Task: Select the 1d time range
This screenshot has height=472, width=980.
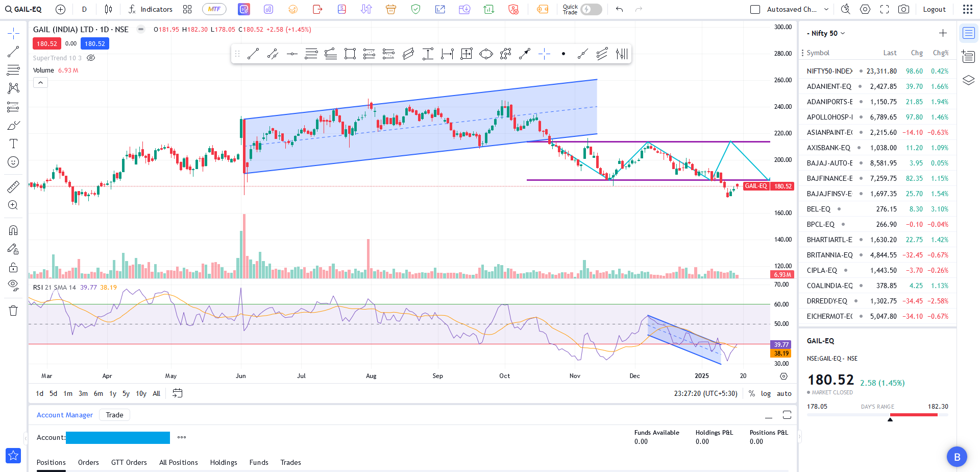Action: [40, 393]
